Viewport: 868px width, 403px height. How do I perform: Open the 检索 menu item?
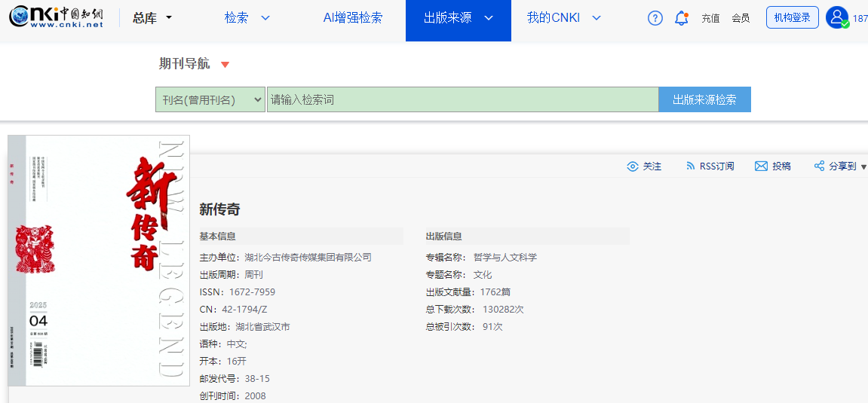tap(236, 17)
